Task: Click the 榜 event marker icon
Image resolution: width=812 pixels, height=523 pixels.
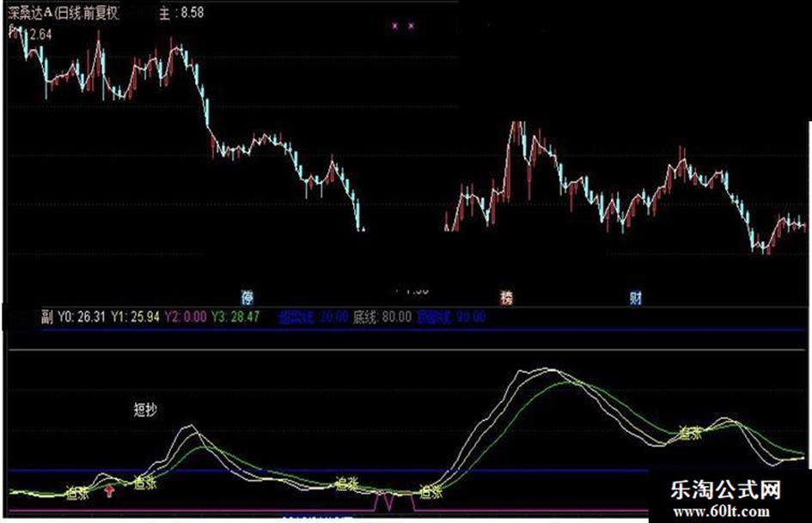Action: (506, 298)
